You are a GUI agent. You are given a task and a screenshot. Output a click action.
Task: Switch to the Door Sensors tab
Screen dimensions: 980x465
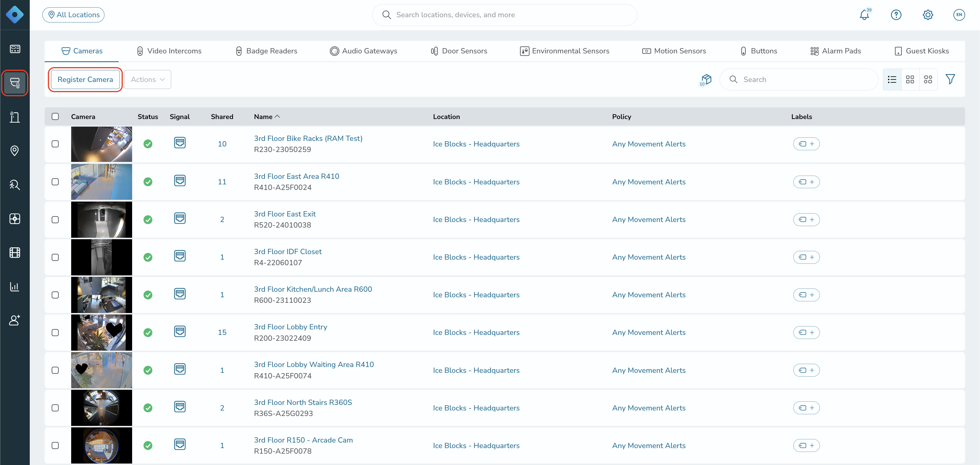459,51
